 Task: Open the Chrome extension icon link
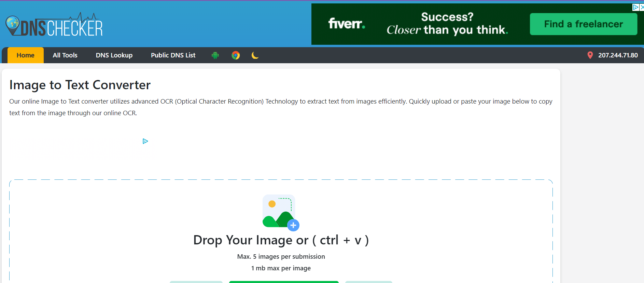point(236,55)
